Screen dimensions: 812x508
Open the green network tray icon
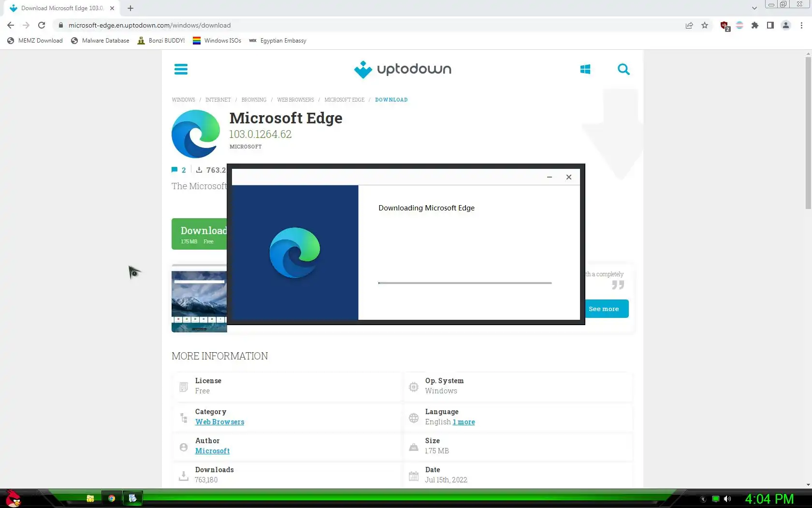pyautogui.click(x=716, y=499)
